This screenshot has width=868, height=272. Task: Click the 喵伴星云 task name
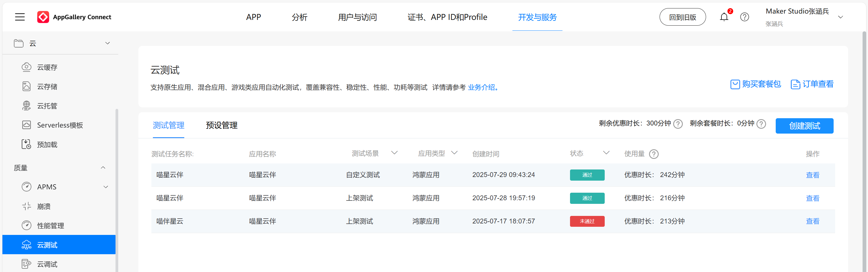coord(170,221)
